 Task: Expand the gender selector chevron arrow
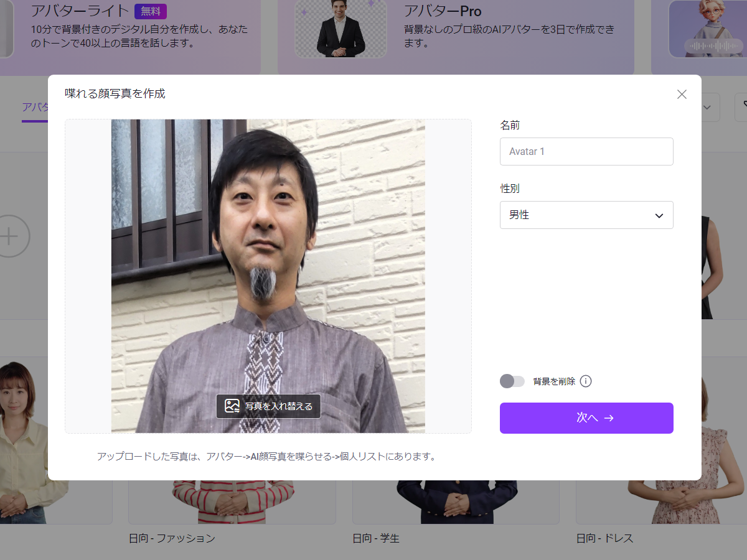(659, 215)
